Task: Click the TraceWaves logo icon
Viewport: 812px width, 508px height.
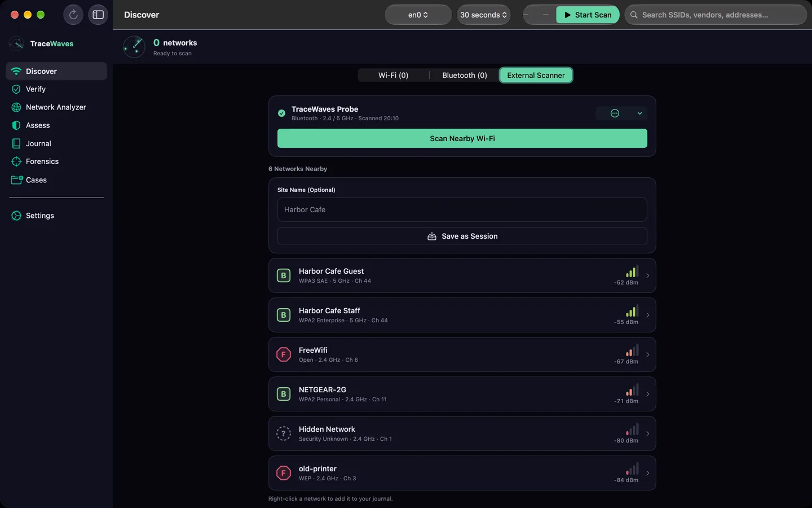Action: coord(16,43)
